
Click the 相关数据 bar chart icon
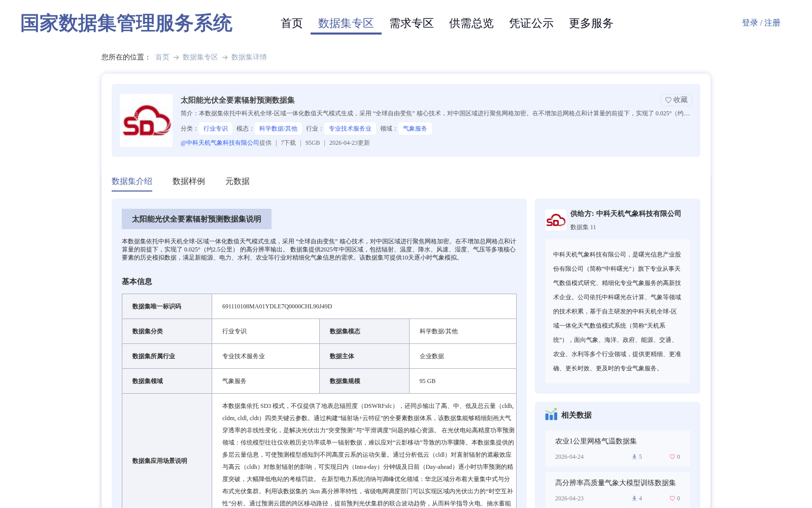tap(551, 415)
